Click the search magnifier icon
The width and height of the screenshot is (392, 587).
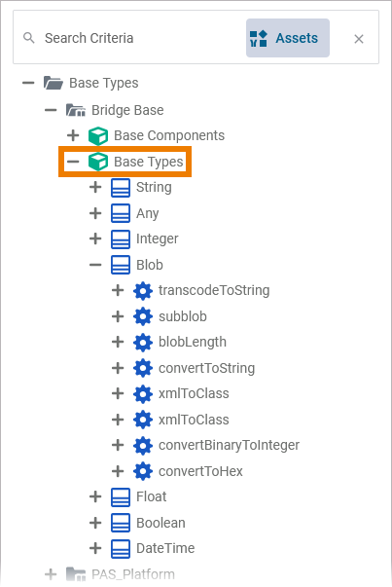click(x=29, y=38)
